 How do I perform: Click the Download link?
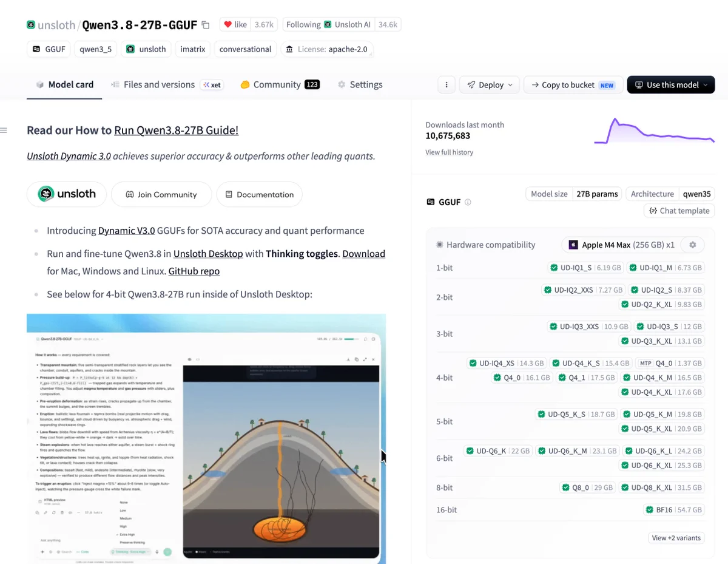[x=363, y=254]
